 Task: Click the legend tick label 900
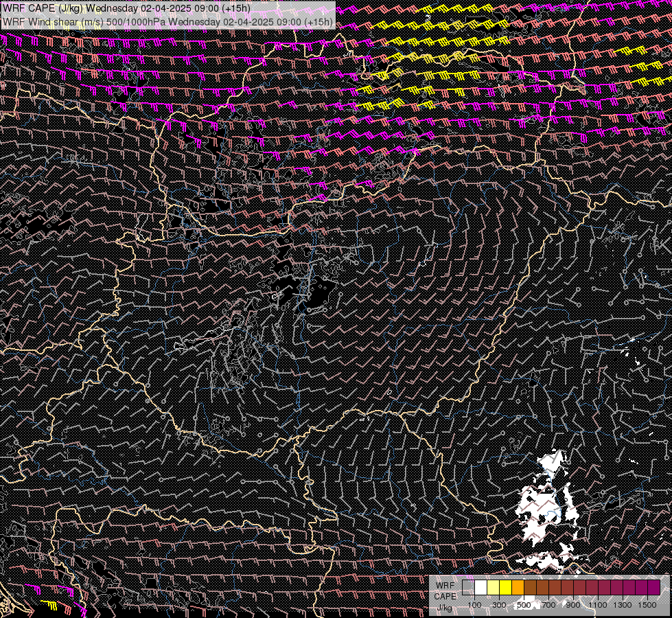pos(573,605)
